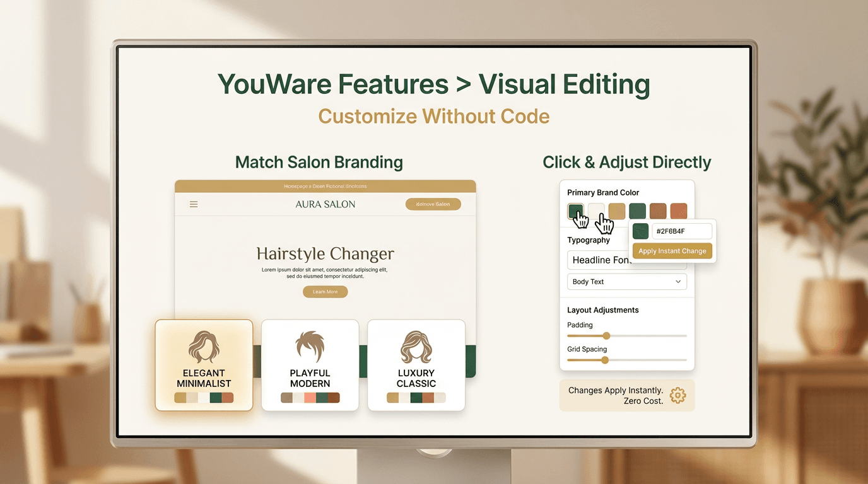This screenshot has width=868, height=484.
Task: Pick the fifth brown brand color swatch
Action: tap(658, 211)
